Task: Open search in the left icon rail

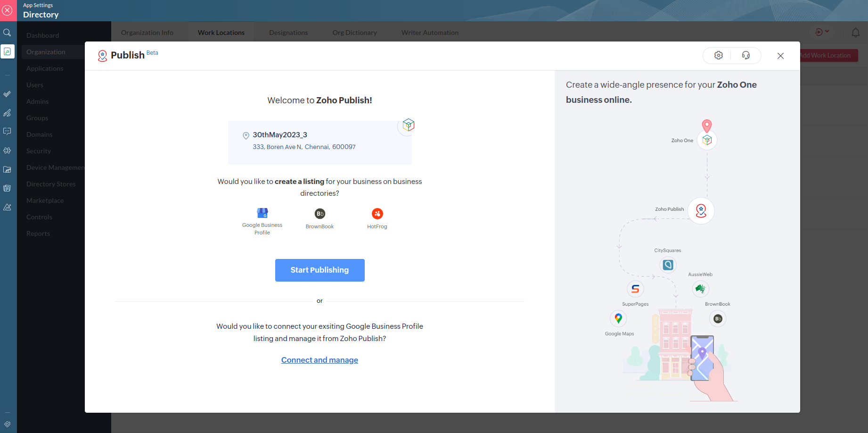Action: pos(8,33)
